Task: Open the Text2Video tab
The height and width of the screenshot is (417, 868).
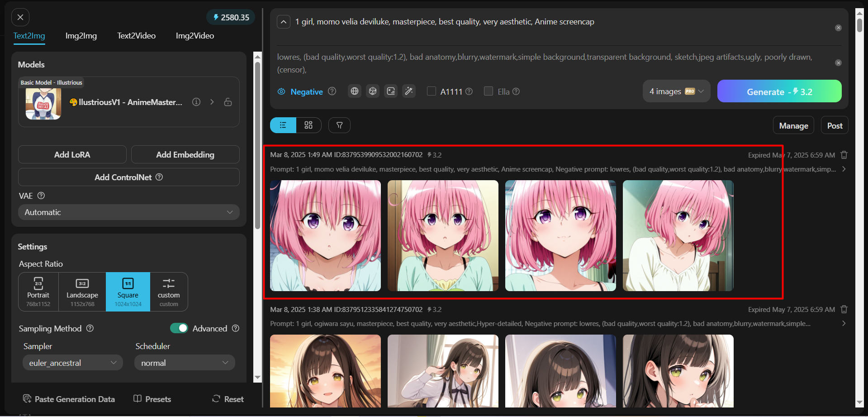Action: (136, 36)
